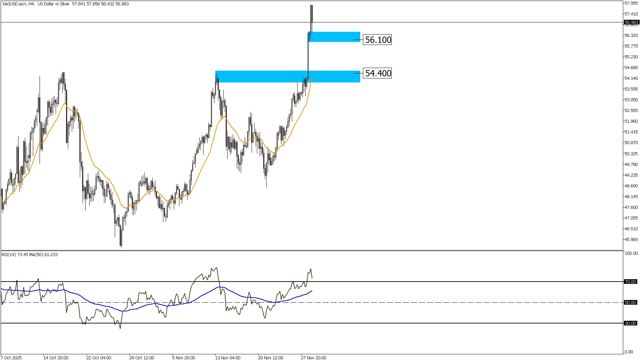The height and width of the screenshot is (362, 644).
Task: Click the RSI 50.00 level tag
Action: 630,303
